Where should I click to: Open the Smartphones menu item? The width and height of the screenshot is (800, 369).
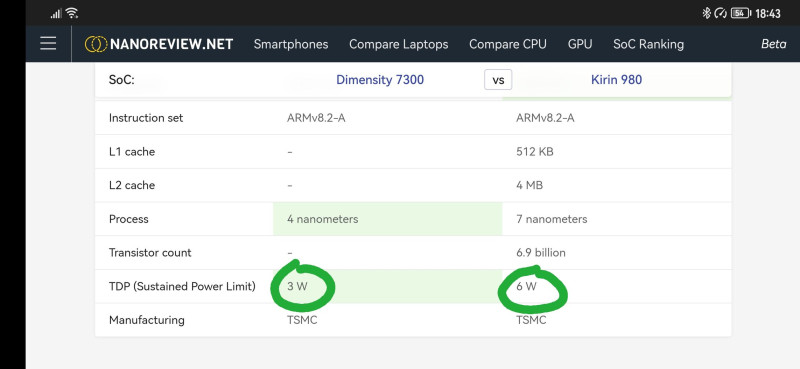tap(291, 44)
